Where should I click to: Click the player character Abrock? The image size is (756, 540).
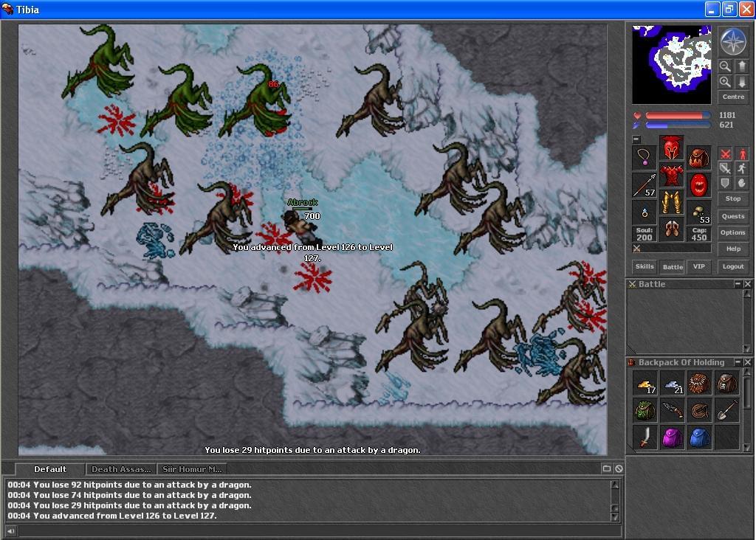point(301,227)
